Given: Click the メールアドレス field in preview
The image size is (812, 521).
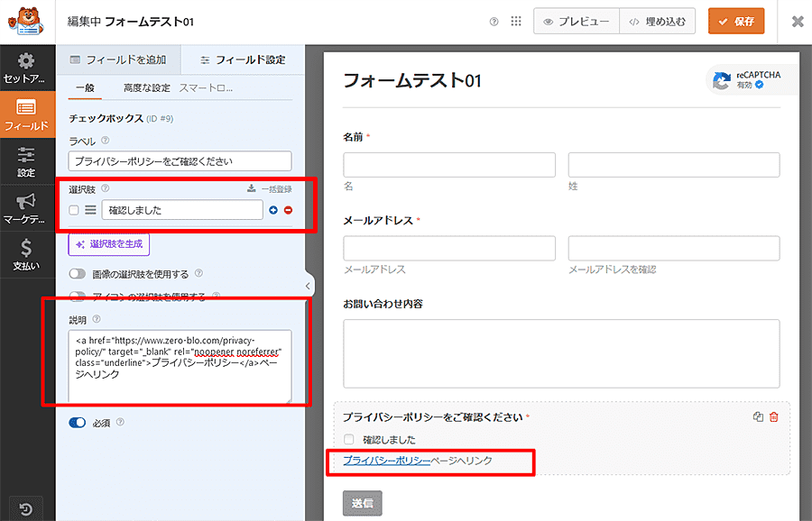Looking at the screenshot, I should pos(449,249).
